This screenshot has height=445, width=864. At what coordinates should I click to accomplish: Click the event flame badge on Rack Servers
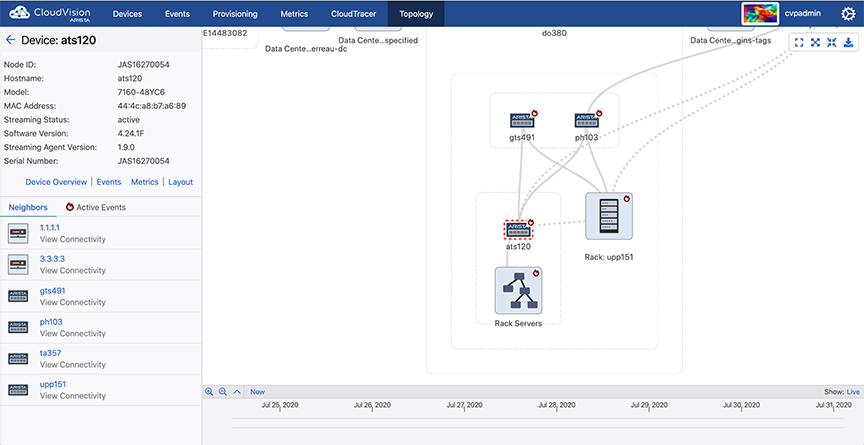(x=536, y=274)
